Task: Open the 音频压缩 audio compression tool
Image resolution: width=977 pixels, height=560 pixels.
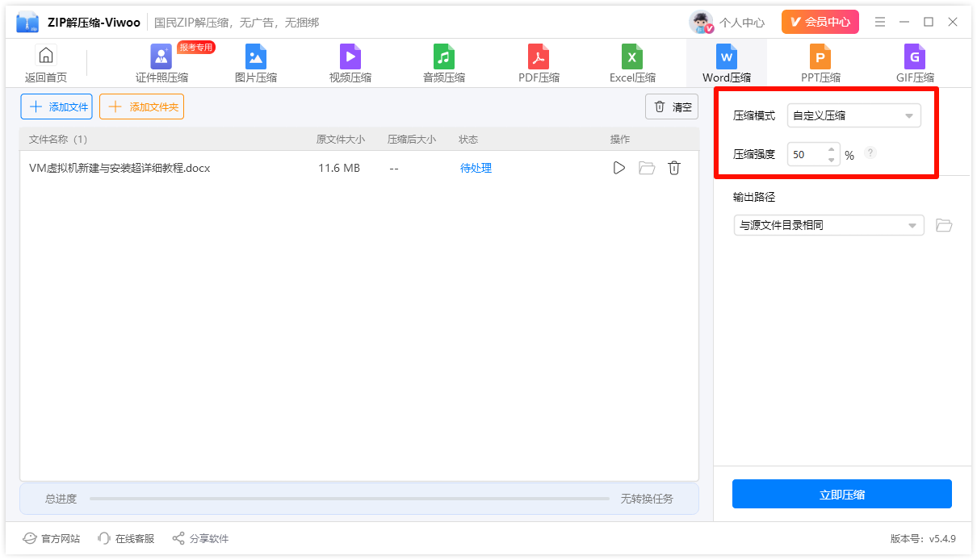Action: tap(444, 64)
